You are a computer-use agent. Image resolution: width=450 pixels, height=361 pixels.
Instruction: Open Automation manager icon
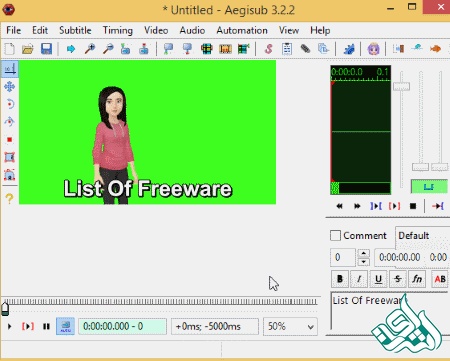point(349,49)
